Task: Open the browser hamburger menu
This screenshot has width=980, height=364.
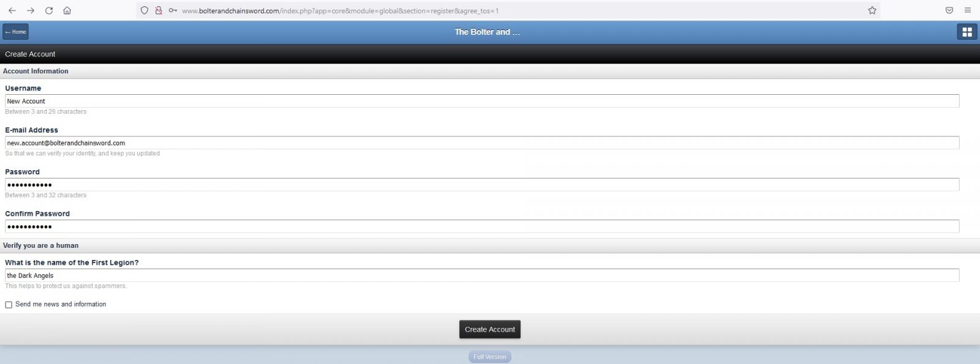Action: coord(968,10)
